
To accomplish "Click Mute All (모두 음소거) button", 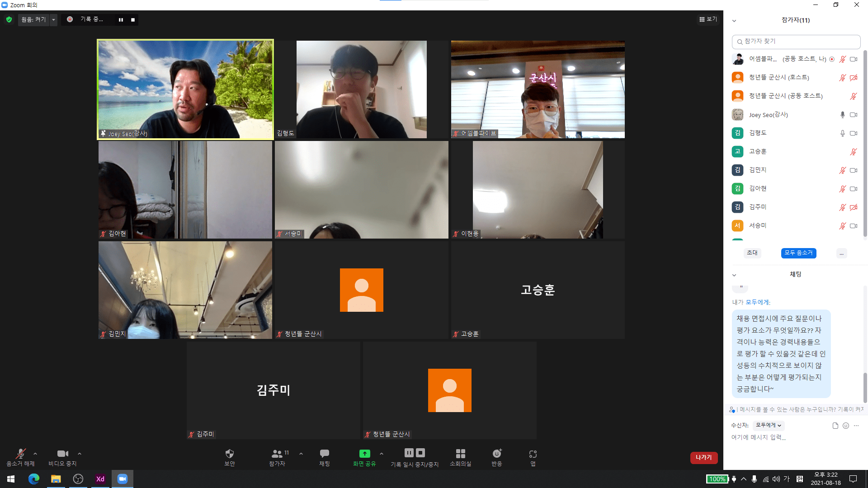I will (x=798, y=253).
